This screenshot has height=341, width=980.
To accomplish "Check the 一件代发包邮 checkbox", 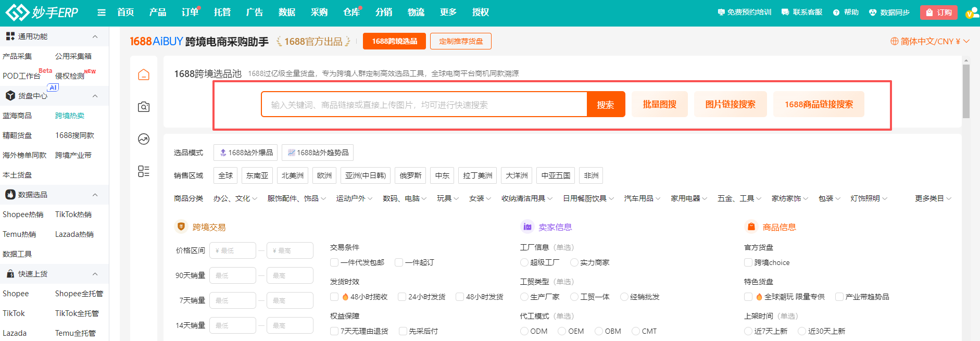I will pyautogui.click(x=334, y=262).
